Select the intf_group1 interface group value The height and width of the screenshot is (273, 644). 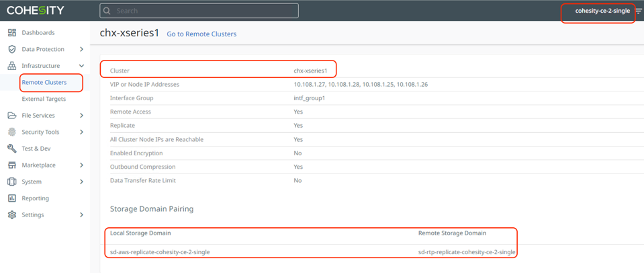[x=310, y=98]
